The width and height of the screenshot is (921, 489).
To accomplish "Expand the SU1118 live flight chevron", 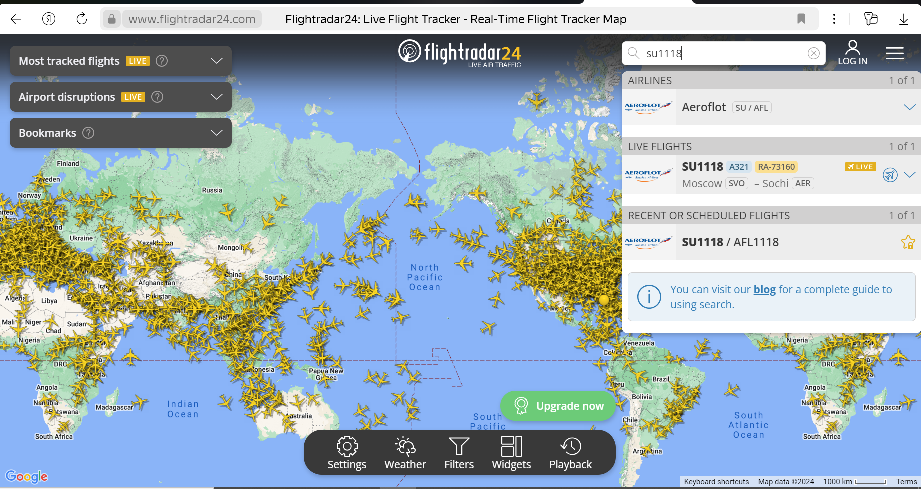I will pos(910,175).
